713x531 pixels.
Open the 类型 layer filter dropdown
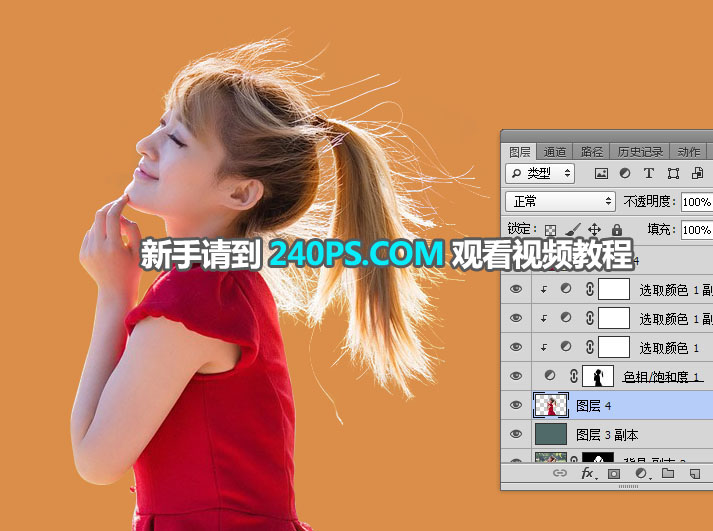(541, 173)
